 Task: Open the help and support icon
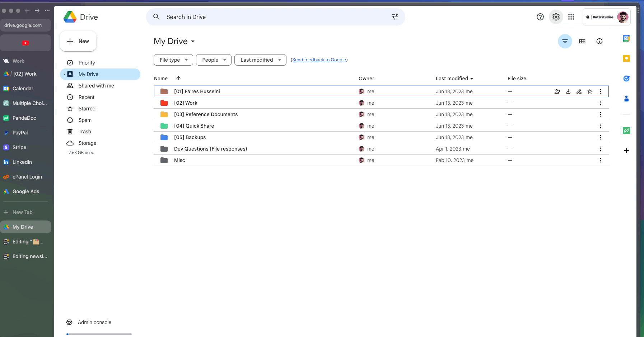[x=540, y=17]
